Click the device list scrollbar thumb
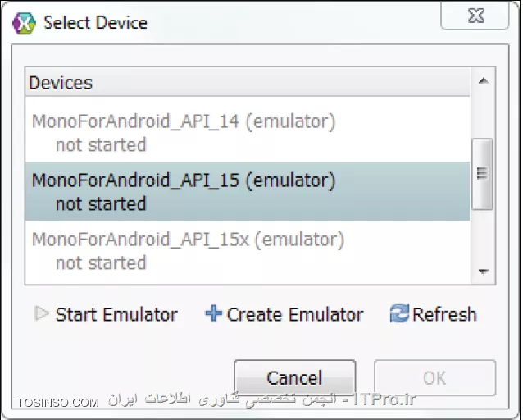Viewport: 523px width, 420px height. point(483,174)
